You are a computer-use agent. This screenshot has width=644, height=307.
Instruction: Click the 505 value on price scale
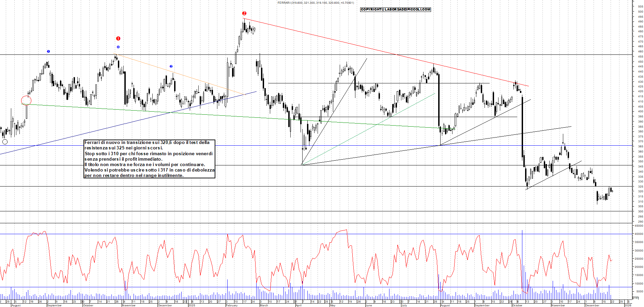point(640,6)
